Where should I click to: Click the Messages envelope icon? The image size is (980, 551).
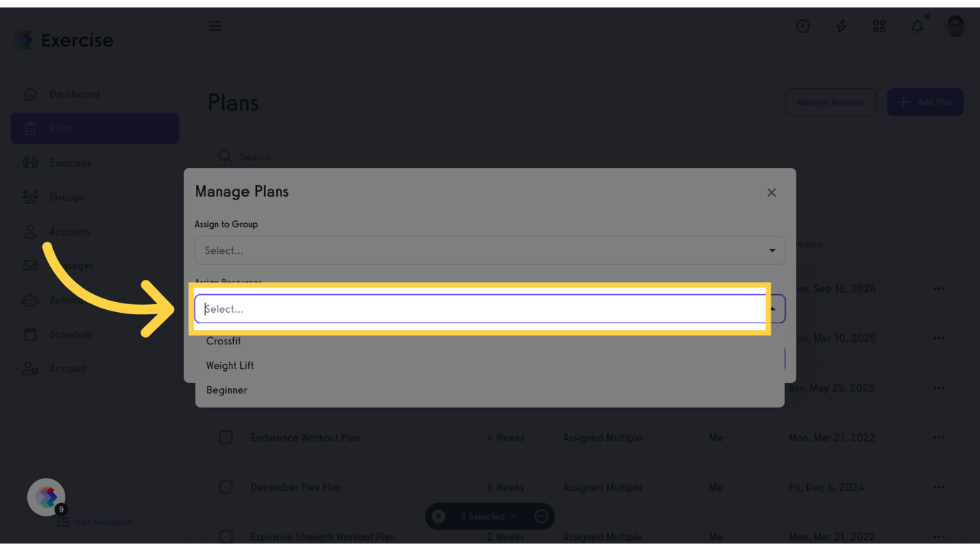pyautogui.click(x=30, y=265)
